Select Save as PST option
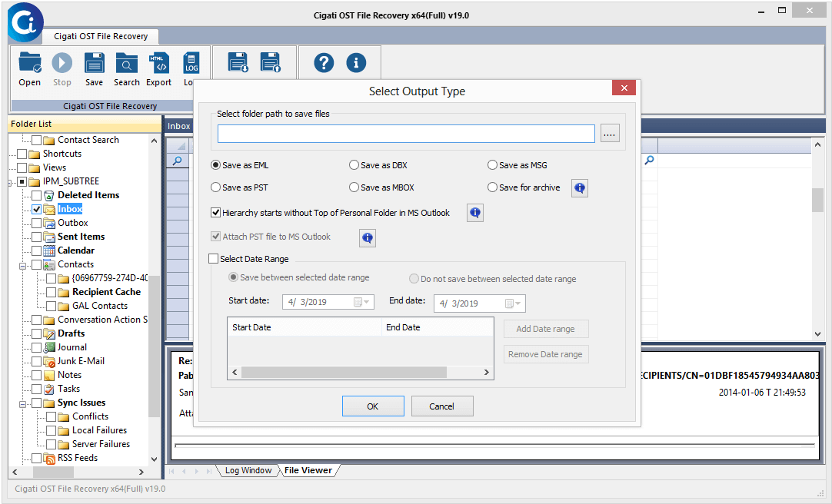This screenshot has width=832, height=504. pyautogui.click(x=215, y=187)
